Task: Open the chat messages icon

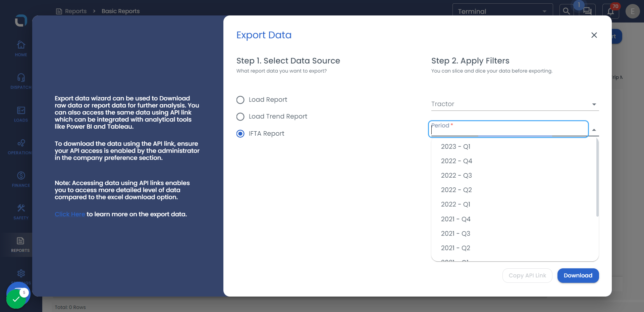Action: tap(587, 11)
